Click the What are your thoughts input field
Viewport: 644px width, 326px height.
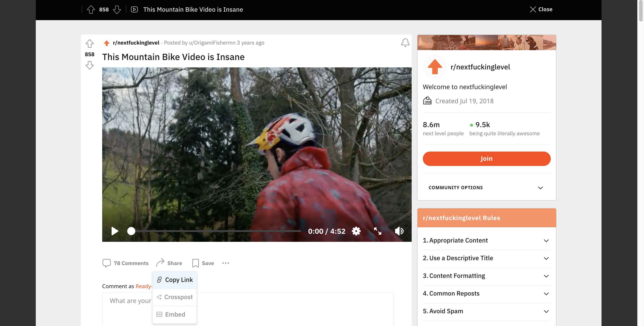[248, 300]
